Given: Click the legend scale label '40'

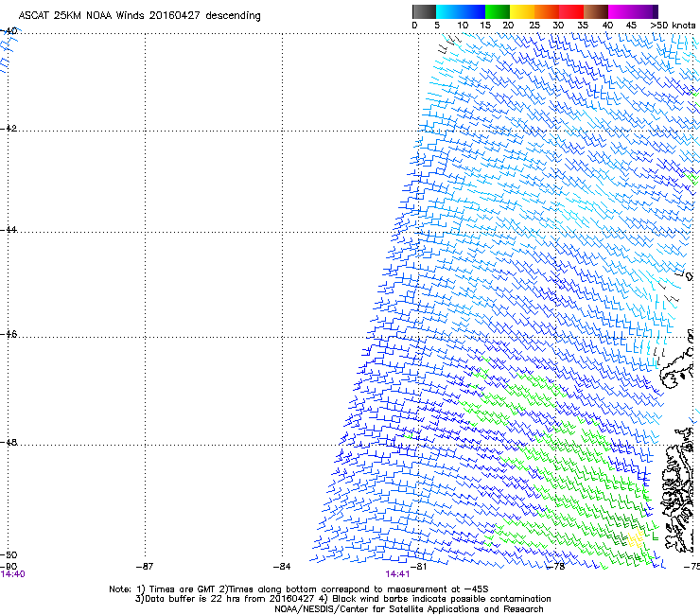Looking at the screenshot, I should (x=607, y=26).
